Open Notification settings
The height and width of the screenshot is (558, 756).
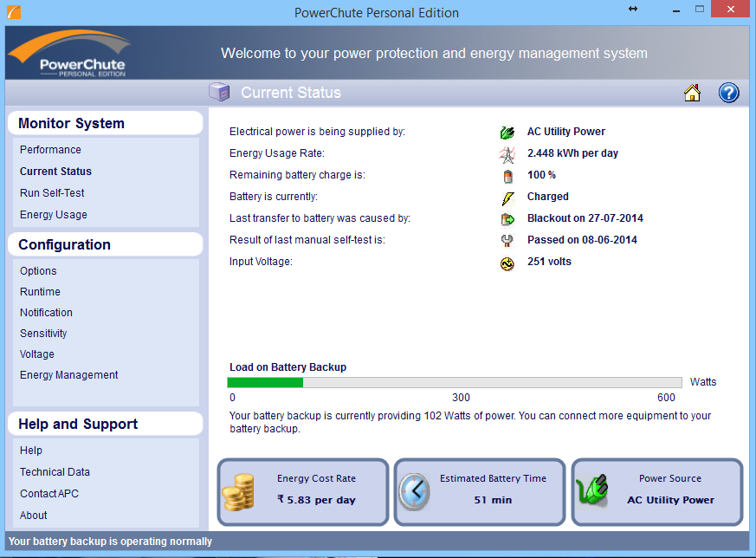[46, 313]
